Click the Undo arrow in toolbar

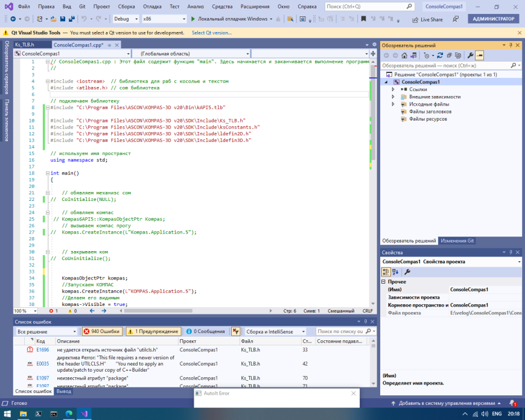coord(84,19)
